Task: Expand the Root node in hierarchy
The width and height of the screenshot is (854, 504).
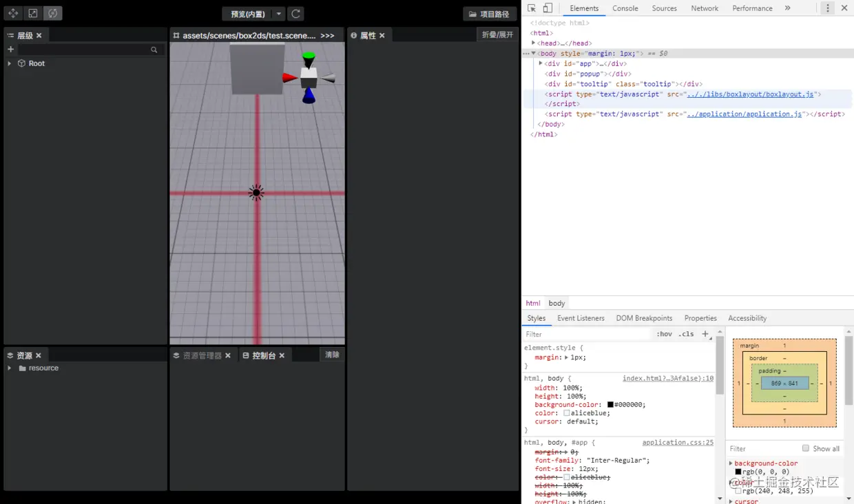Action: [x=10, y=63]
